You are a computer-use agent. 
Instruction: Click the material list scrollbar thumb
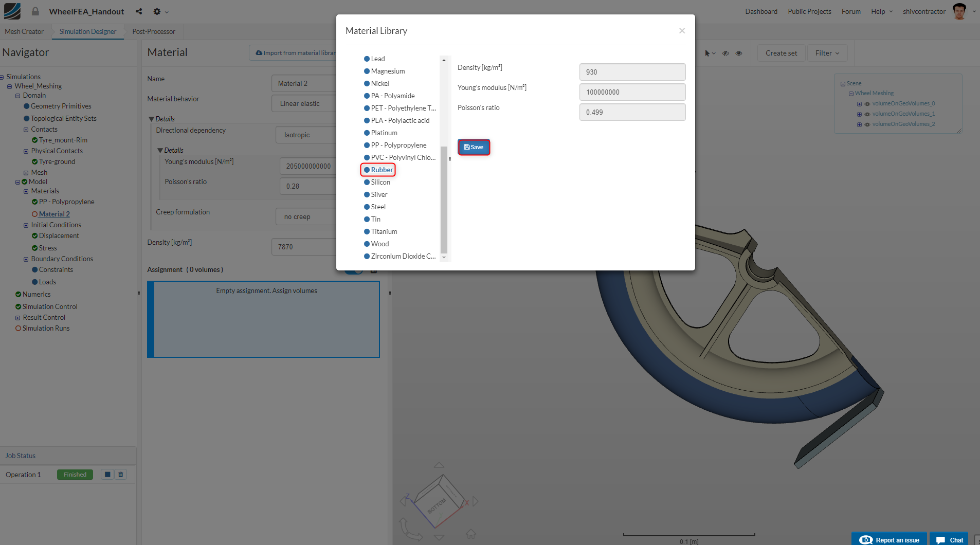(444, 201)
